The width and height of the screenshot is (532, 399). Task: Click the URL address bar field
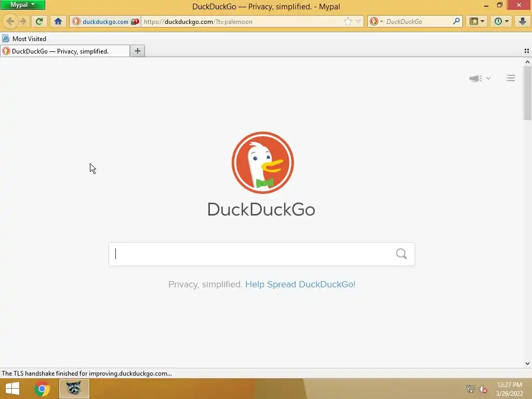click(x=243, y=22)
